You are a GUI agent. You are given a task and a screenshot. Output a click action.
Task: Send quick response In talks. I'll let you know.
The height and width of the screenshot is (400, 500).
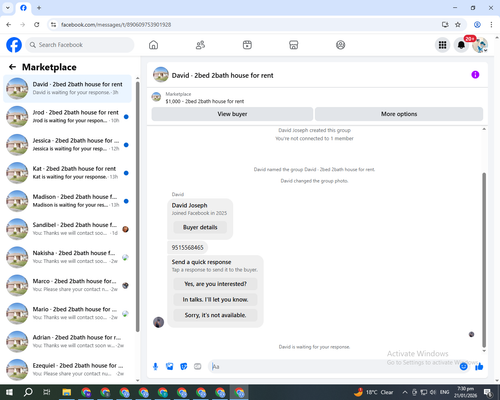[x=215, y=300]
